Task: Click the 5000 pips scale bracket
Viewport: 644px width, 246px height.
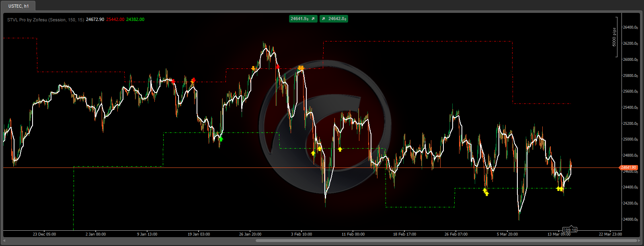Action: point(615,37)
